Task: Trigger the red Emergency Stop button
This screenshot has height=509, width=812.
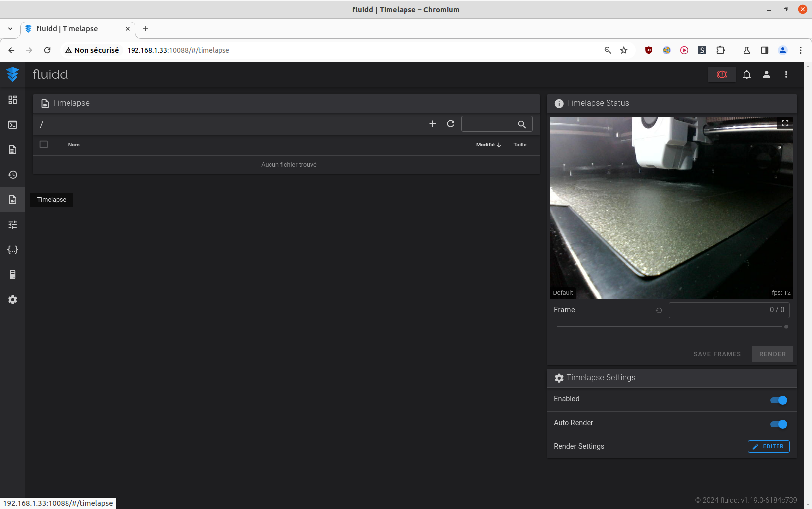Action: tap(722, 74)
